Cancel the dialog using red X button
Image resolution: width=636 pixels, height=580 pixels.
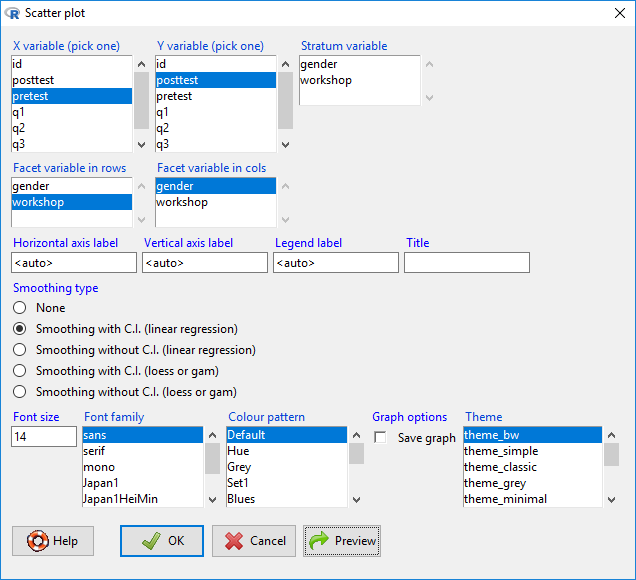coord(254,541)
